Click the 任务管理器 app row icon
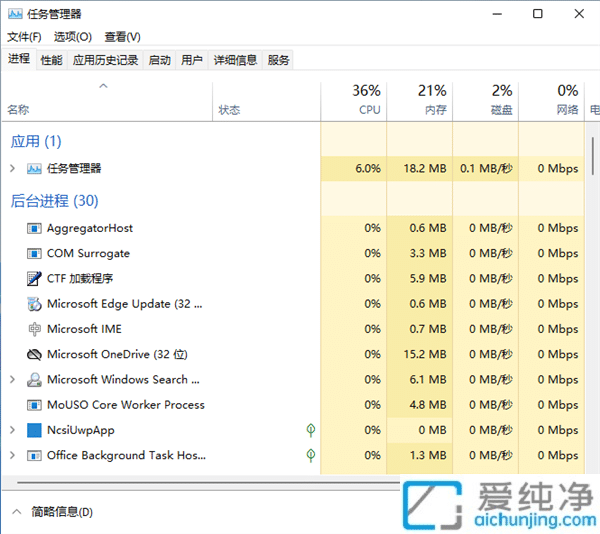The image size is (600, 534). click(x=34, y=168)
